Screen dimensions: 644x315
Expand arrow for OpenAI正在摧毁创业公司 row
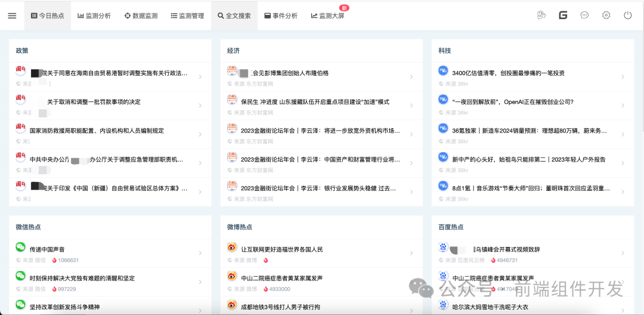tap(623, 106)
